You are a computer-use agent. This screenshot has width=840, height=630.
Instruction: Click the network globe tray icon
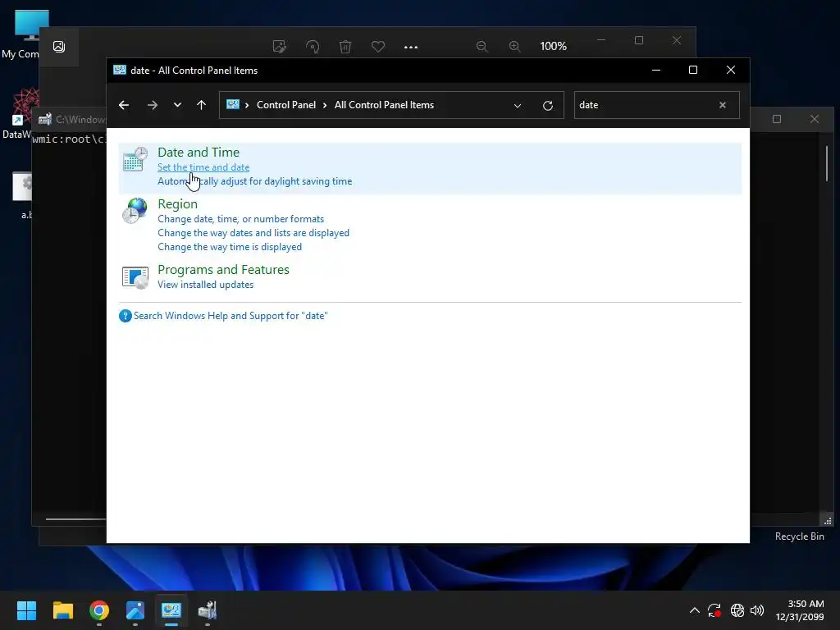tap(737, 610)
